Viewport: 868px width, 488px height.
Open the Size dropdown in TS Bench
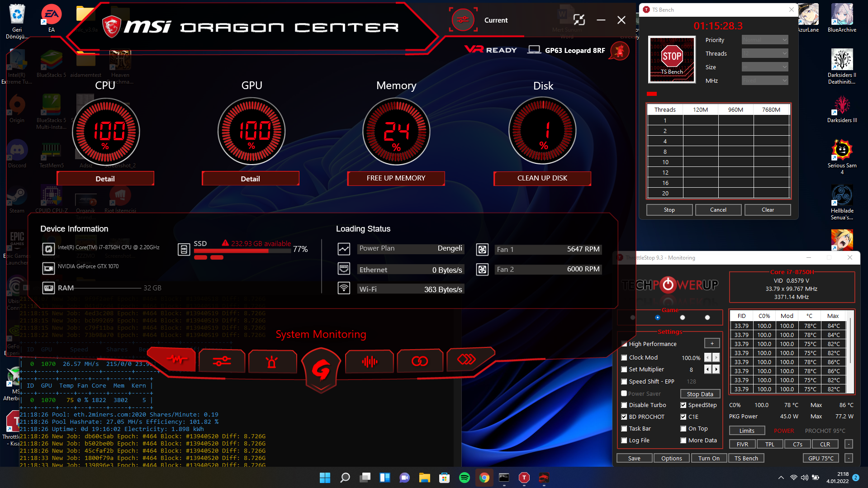click(765, 67)
